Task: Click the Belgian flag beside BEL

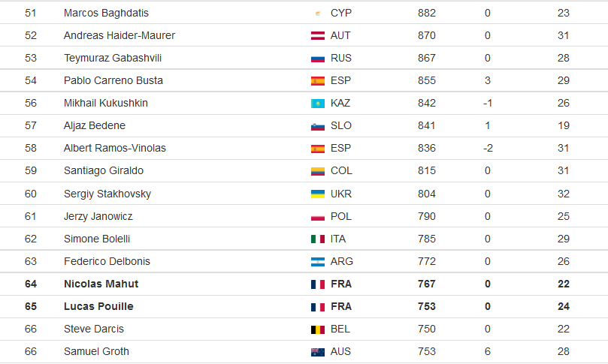Action: 318,329
